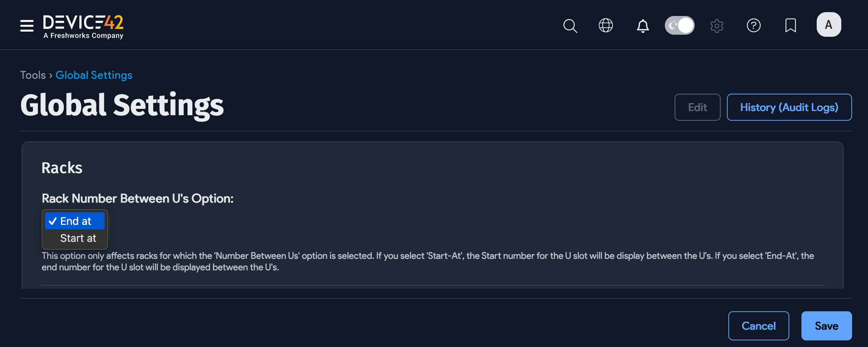The width and height of the screenshot is (868, 347).
Task: Toggle the dark mode switch
Action: click(x=679, y=25)
